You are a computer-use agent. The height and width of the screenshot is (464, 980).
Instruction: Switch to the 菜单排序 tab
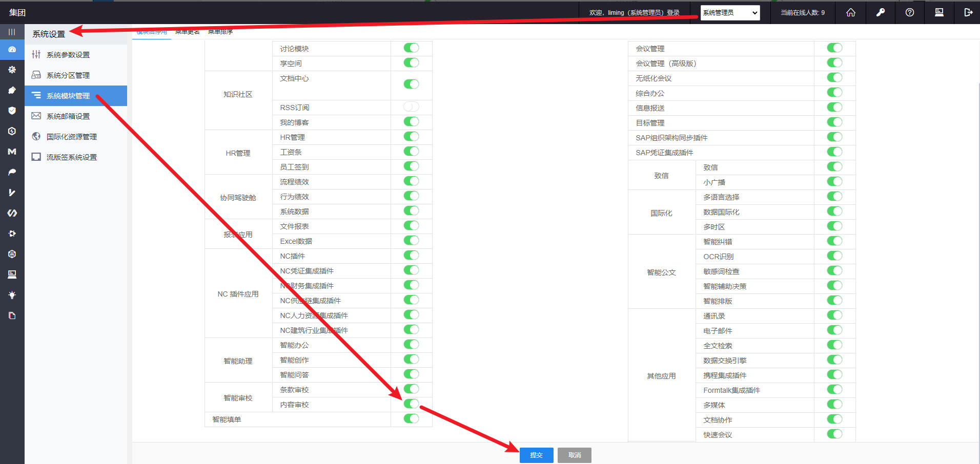220,32
